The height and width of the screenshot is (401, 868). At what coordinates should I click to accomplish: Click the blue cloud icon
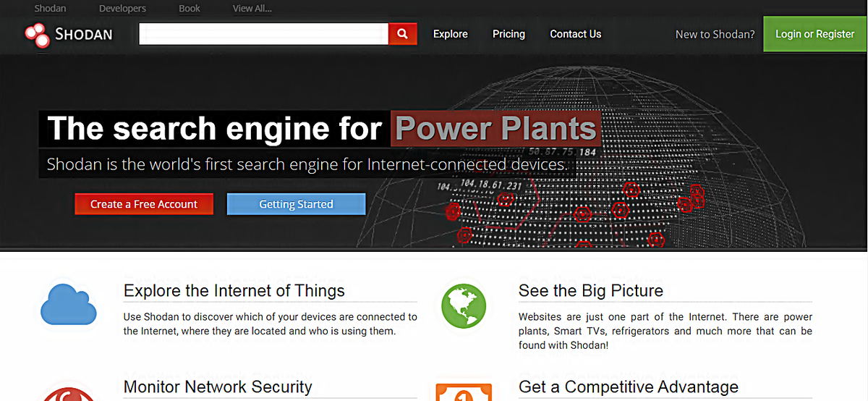click(x=69, y=304)
